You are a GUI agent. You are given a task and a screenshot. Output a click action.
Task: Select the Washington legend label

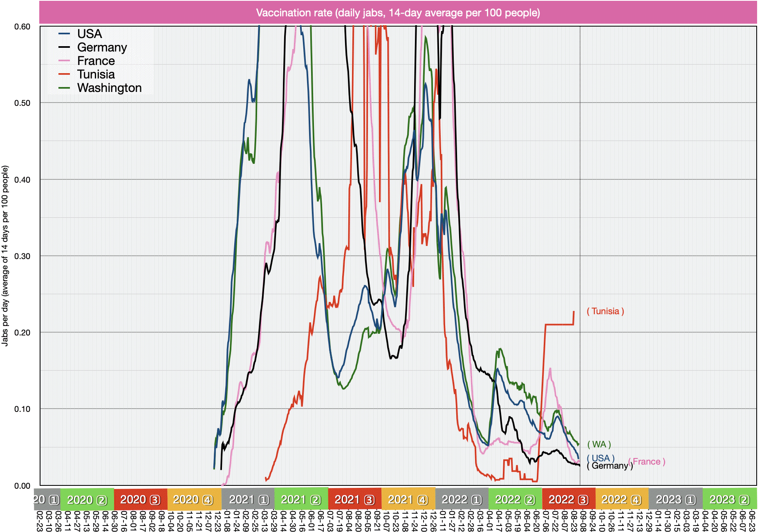pyautogui.click(x=109, y=88)
